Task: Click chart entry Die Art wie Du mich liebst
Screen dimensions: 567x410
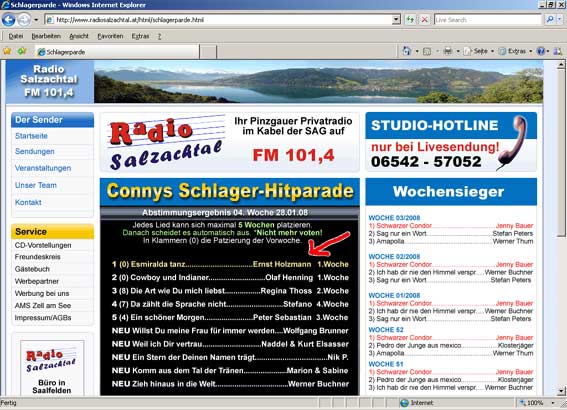Action: [x=230, y=291]
